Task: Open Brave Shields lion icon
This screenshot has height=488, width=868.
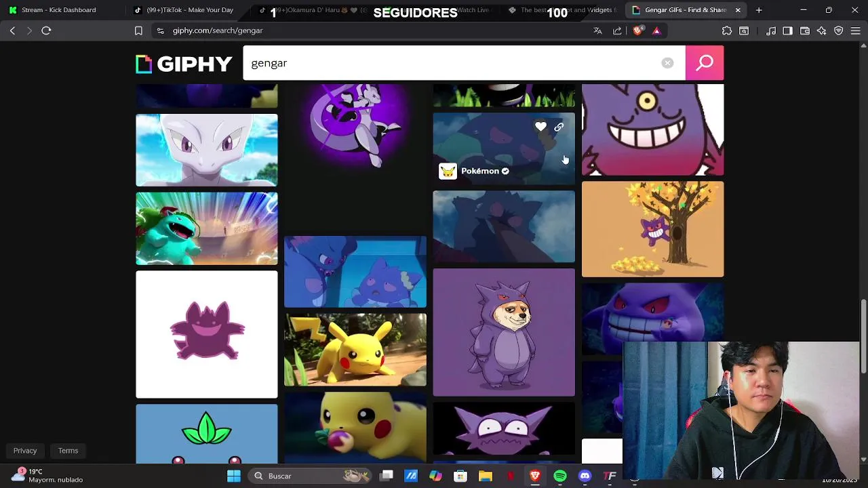Action: click(637, 30)
